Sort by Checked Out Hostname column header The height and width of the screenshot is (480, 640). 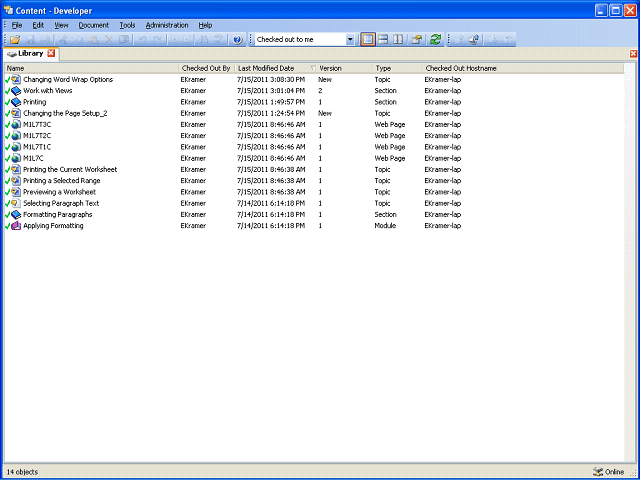(523, 68)
